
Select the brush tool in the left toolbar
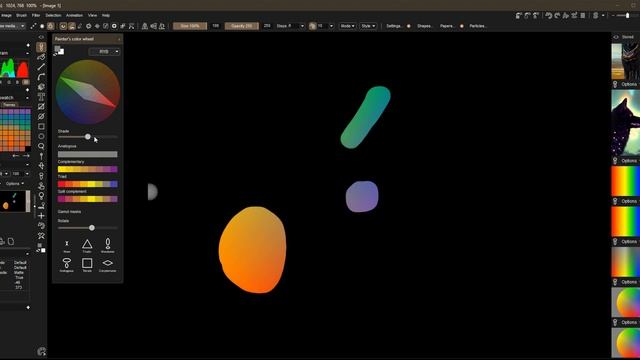(x=41, y=47)
